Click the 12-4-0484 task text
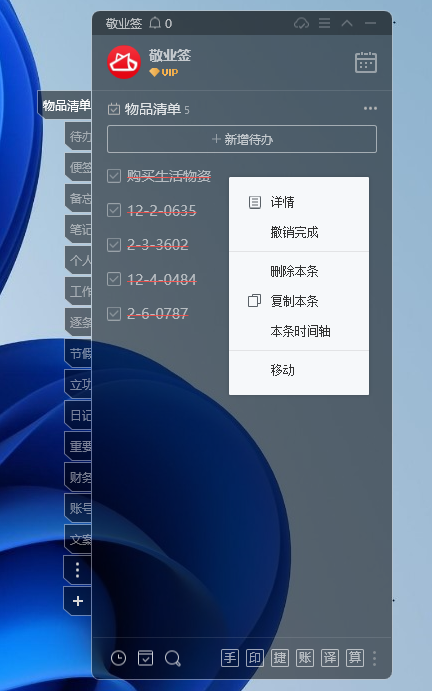 click(162, 279)
